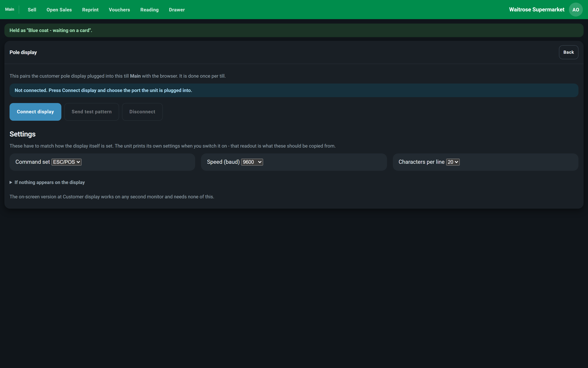588x368 pixels.
Task: Go to Reprint in navigation
Action: 90,10
